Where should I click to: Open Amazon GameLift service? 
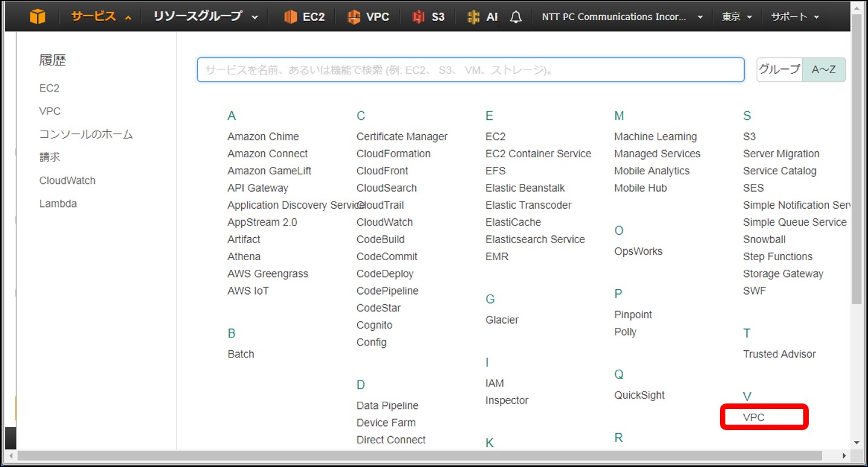(270, 171)
